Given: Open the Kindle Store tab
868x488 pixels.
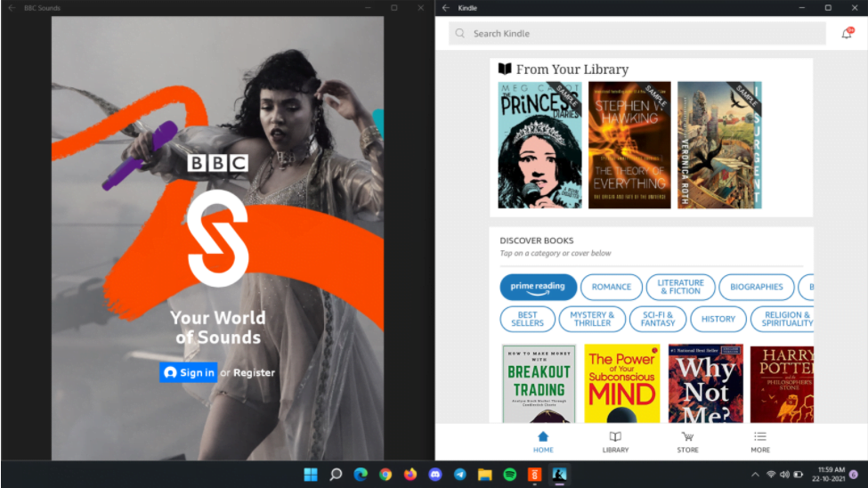Looking at the screenshot, I should pyautogui.click(x=687, y=442).
